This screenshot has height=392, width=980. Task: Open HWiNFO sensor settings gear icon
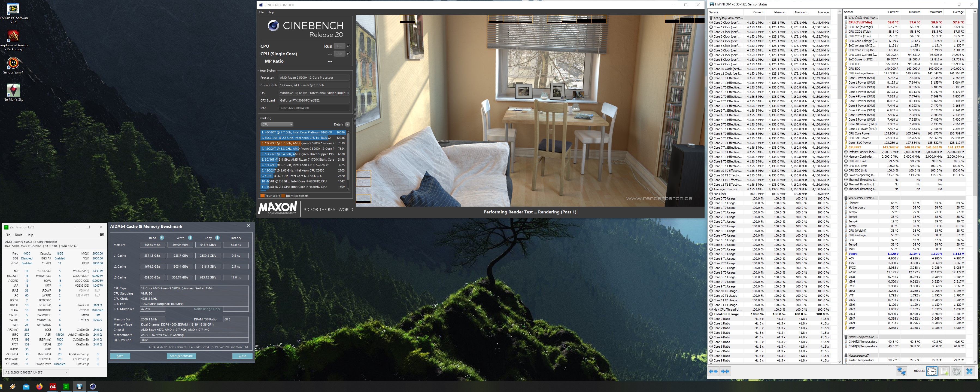tap(956, 372)
